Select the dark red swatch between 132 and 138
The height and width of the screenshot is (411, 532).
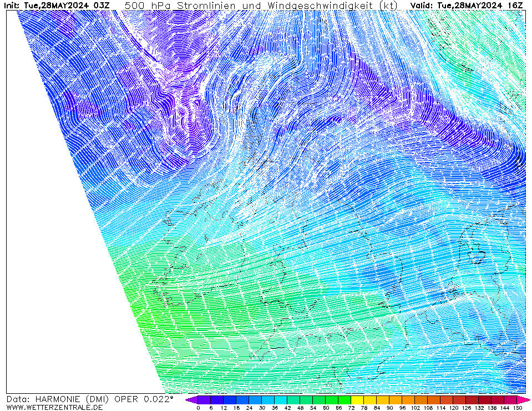coord(485,400)
